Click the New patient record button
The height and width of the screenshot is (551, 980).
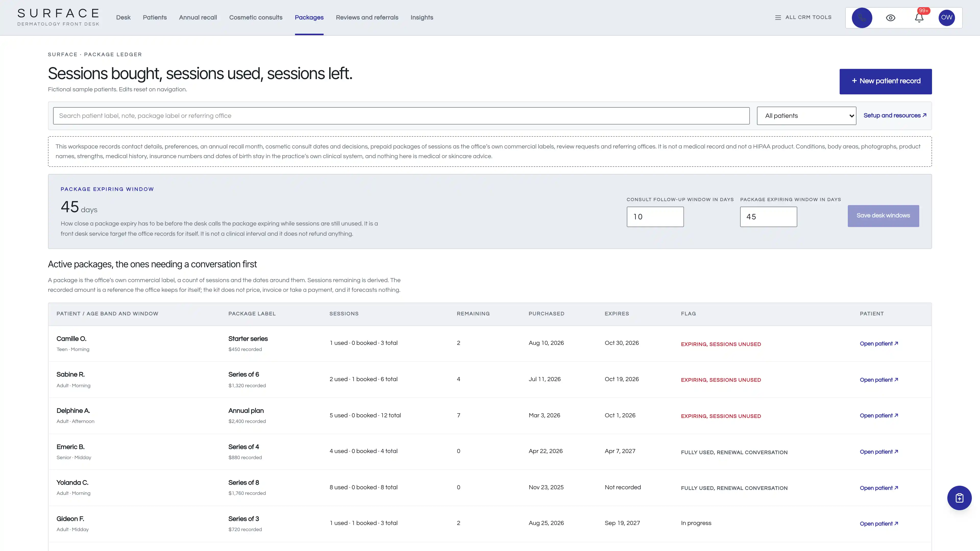click(x=885, y=81)
